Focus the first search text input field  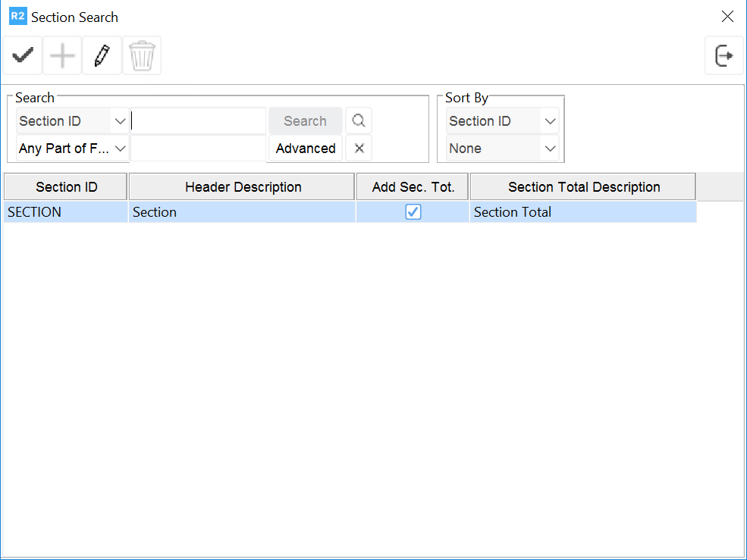[199, 121]
